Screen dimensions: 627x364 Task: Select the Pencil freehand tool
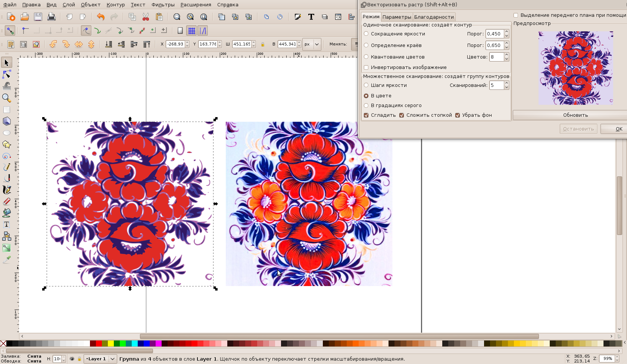click(7, 167)
